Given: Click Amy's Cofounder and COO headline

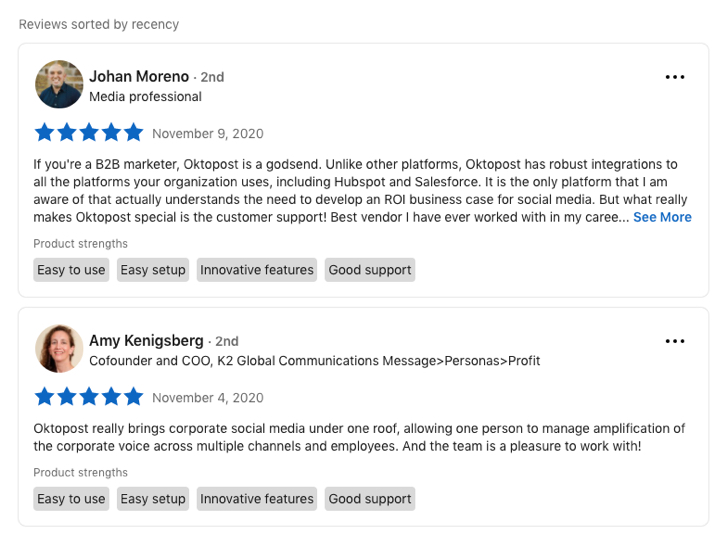Looking at the screenshot, I should 314,361.
